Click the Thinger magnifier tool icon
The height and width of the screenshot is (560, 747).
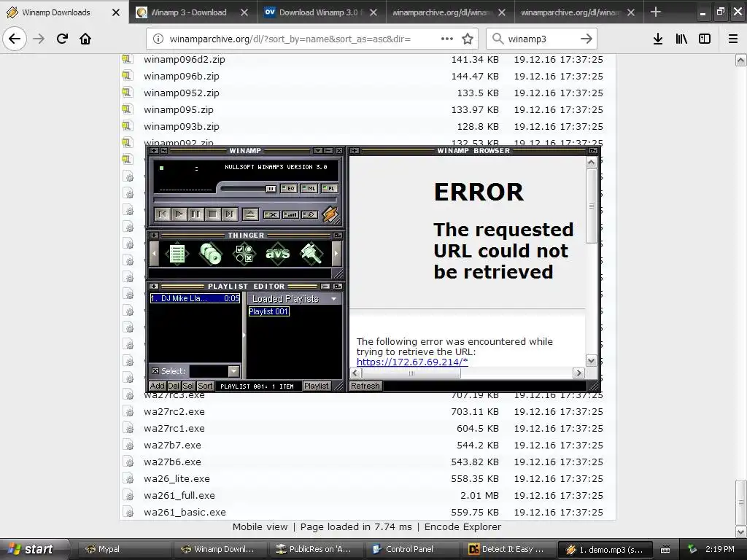311,253
